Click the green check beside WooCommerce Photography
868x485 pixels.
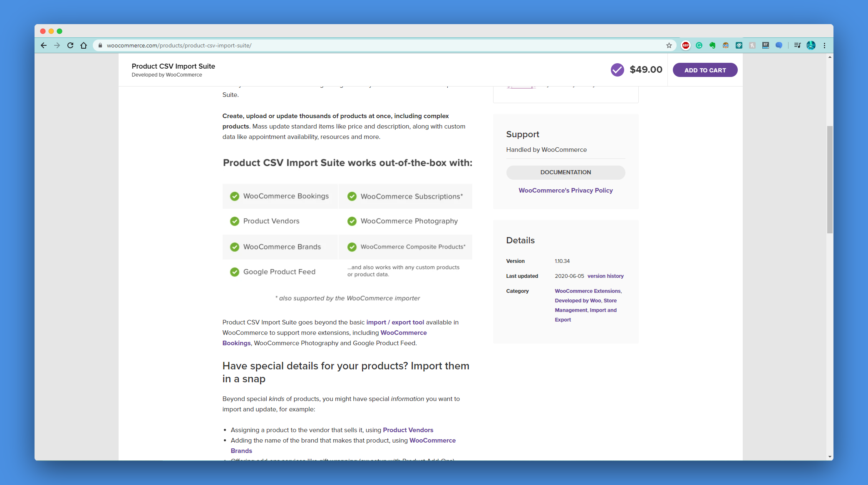tap(352, 221)
